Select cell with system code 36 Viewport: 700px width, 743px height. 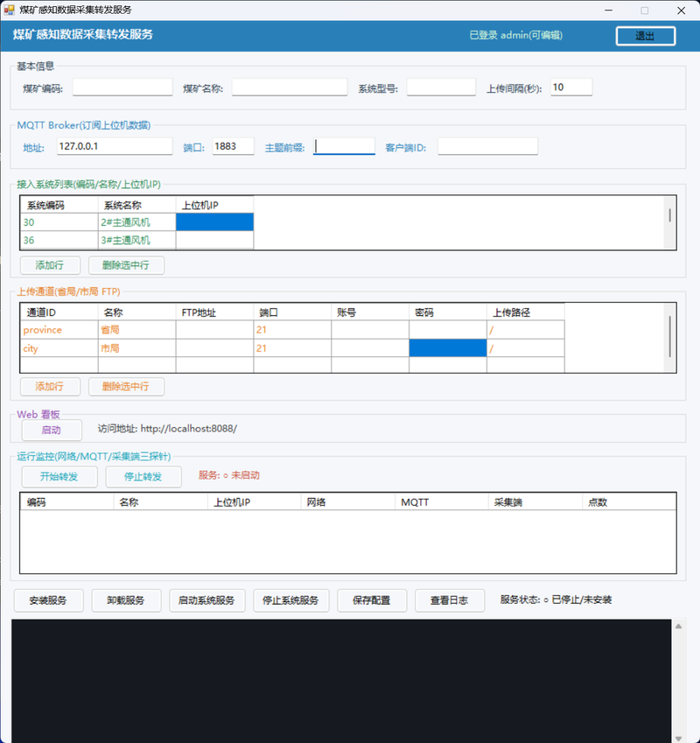[x=59, y=241]
